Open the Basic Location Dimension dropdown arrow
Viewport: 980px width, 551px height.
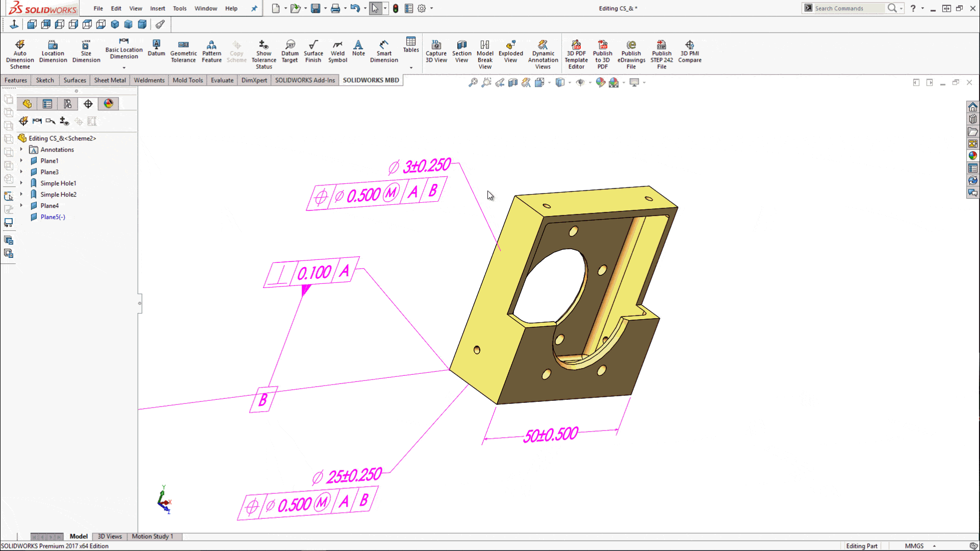(124, 67)
